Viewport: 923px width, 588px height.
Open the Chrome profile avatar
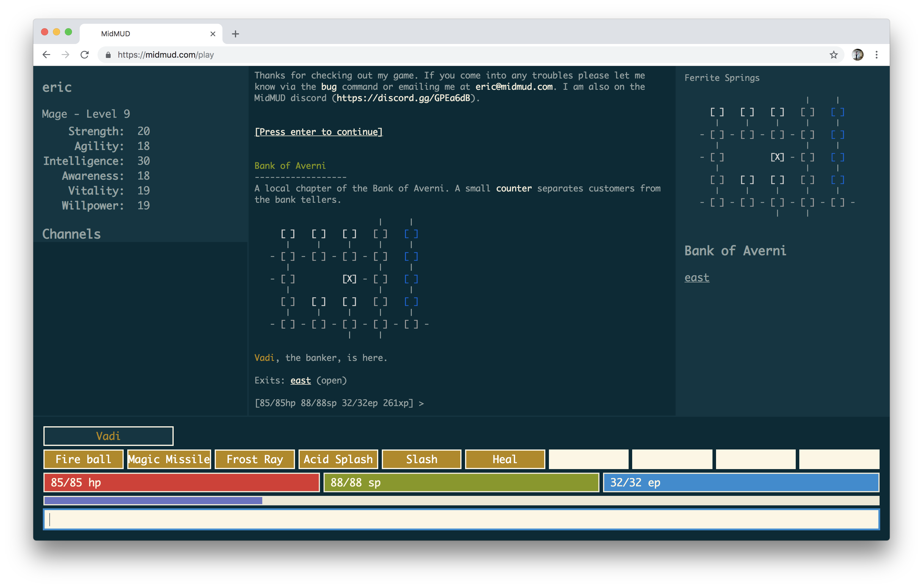click(x=858, y=55)
